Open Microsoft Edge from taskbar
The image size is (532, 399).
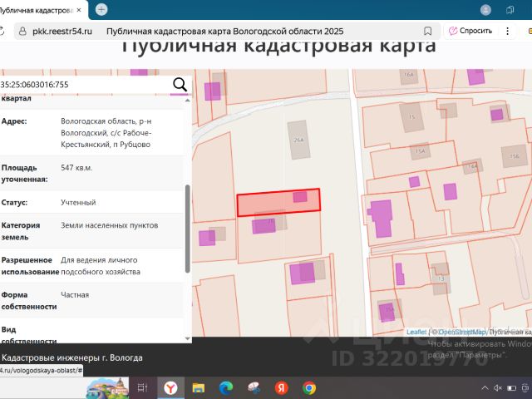click(226, 387)
